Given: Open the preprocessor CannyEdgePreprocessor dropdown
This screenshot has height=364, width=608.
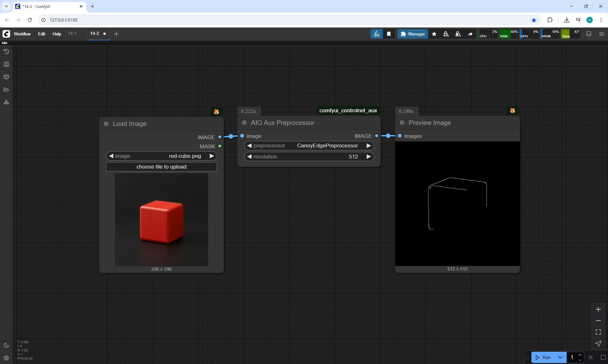Looking at the screenshot, I should click(327, 145).
